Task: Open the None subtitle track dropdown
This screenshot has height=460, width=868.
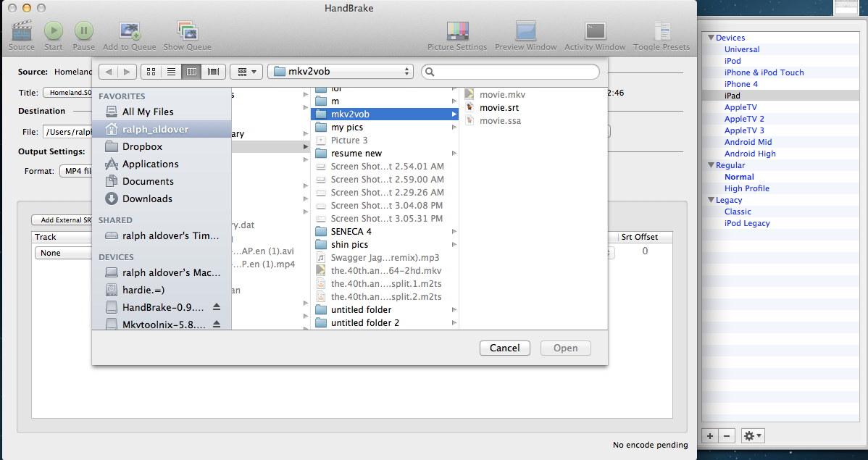Action: click(64, 253)
